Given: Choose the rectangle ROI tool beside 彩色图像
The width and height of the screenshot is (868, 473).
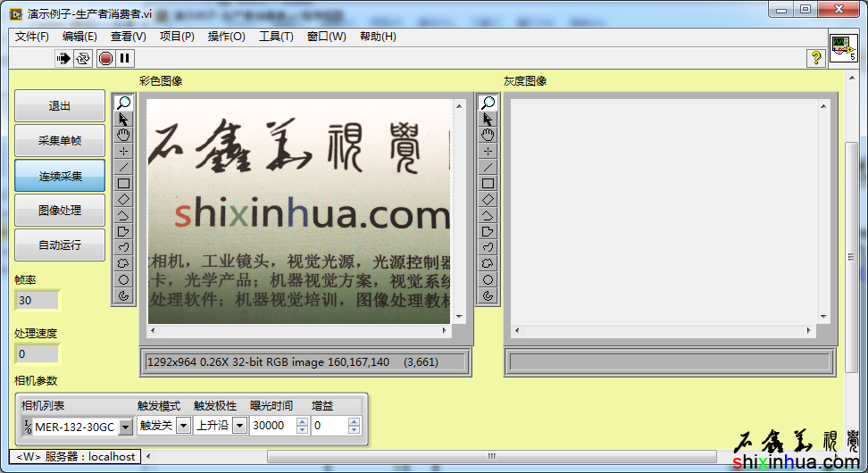Looking at the screenshot, I should tap(124, 183).
